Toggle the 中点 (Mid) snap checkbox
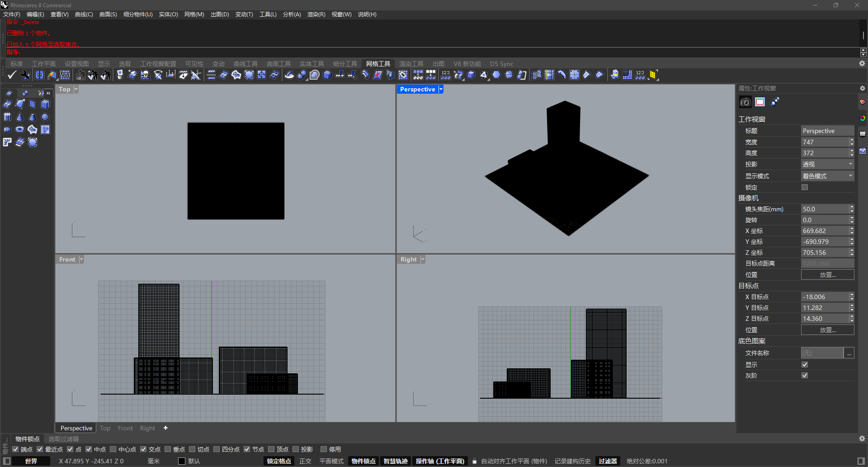868x467 pixels. 89,449
